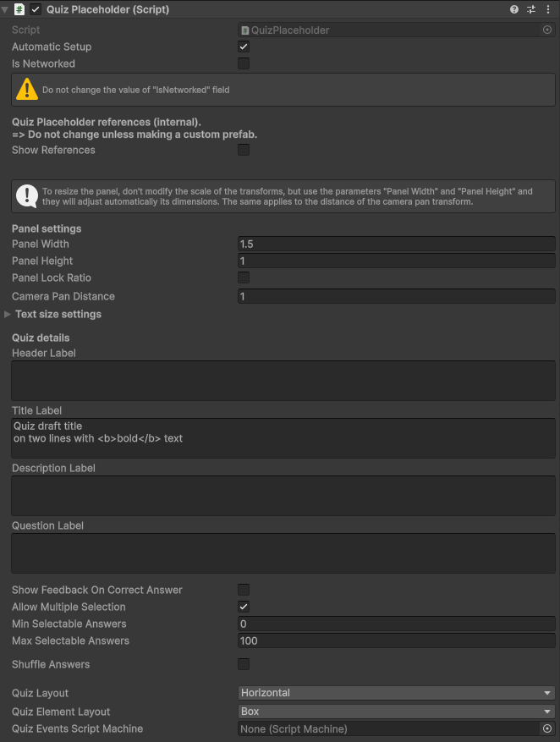
Task: Uncheck Allow Multiple Selection
Action: 243,607
